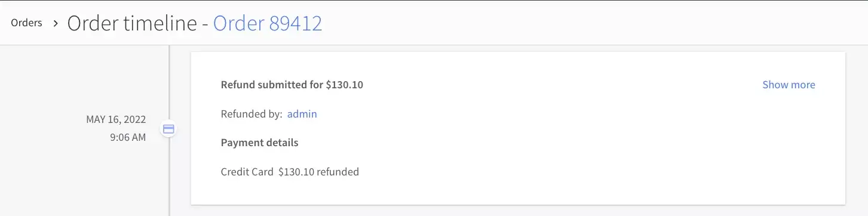Select the MAY 16, 2022 date label
The height and width of the screenshot is (216, 868).
coord(116,119)
